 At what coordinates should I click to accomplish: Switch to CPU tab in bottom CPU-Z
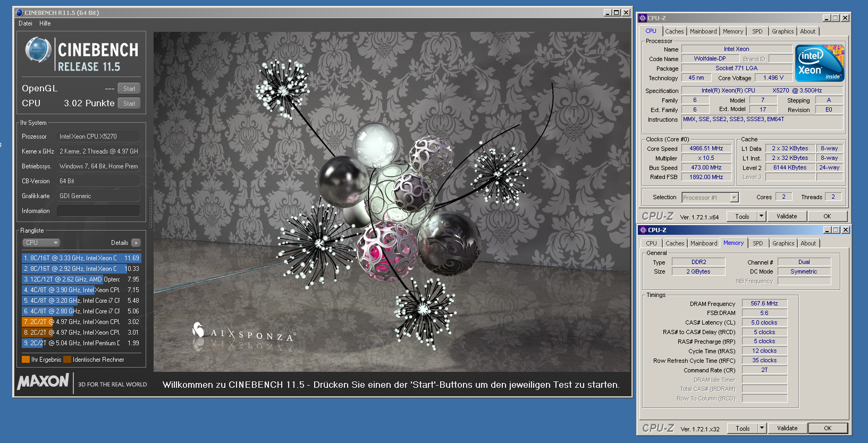[x=652, y=243]
